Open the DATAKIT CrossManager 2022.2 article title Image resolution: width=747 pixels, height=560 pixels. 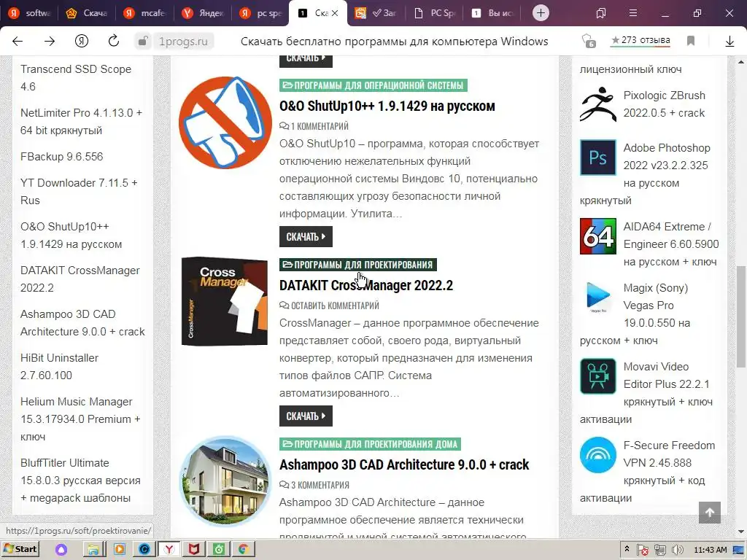[x=366, y=285]
